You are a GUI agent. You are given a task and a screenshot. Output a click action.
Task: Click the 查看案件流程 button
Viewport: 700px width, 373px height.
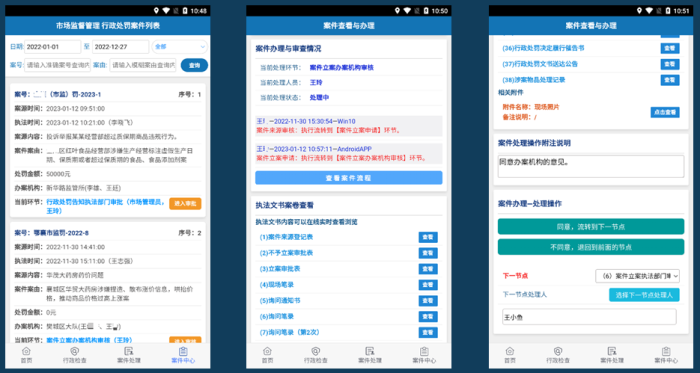click(x=349, y=178)
